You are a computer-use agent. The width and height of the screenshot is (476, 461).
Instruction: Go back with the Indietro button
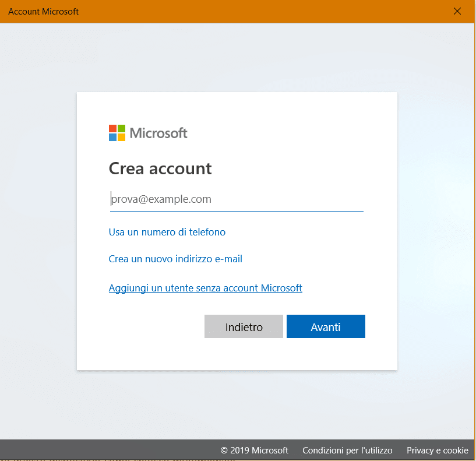[x=244, y=326]
